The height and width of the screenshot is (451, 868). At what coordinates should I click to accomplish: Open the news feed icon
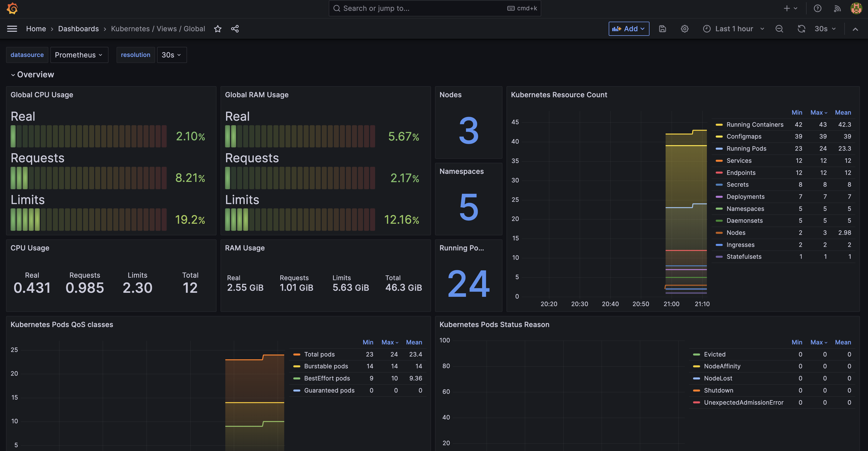[837, 8]
